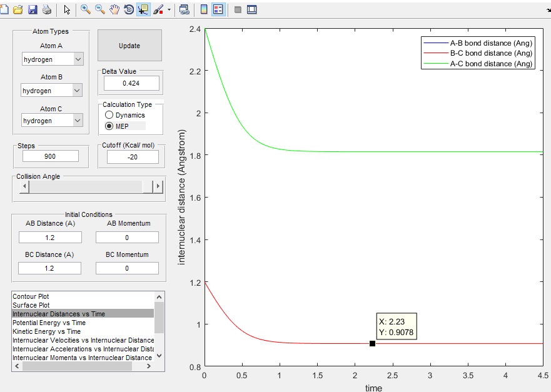
Task: Click the plot list scroll down arrow
Action: pos(159,356)
